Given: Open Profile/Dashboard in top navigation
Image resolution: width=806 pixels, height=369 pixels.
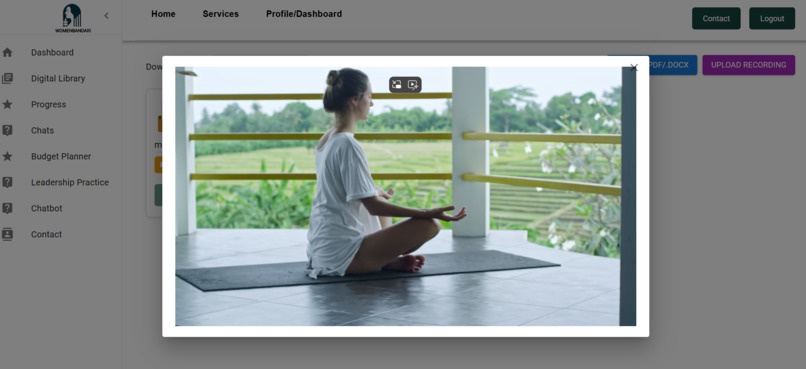Looking at the screenshot, I should click(x=304, y=14).
